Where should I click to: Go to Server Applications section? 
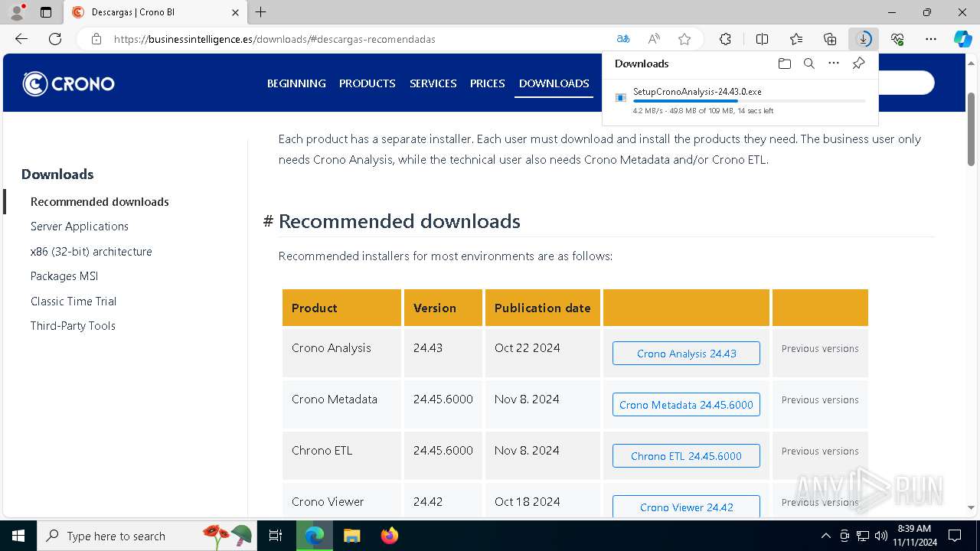(x=80, y=227)
